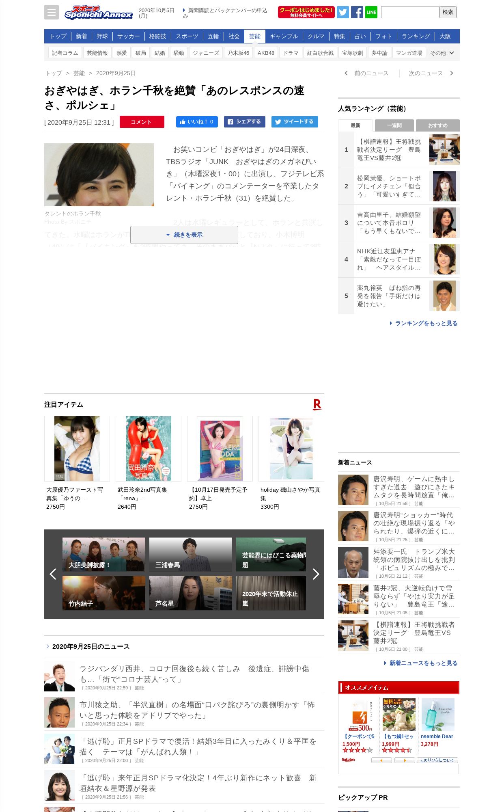Select the サッカー nav tab
The width and height of the screenshot is (504, 812).
(129, 36)
